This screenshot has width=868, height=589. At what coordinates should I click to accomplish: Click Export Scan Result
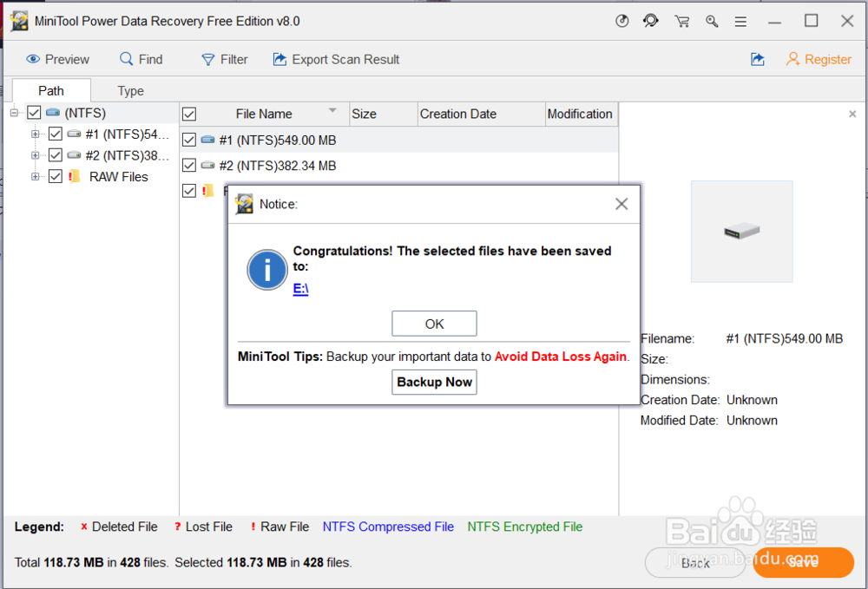click(336, 59)
